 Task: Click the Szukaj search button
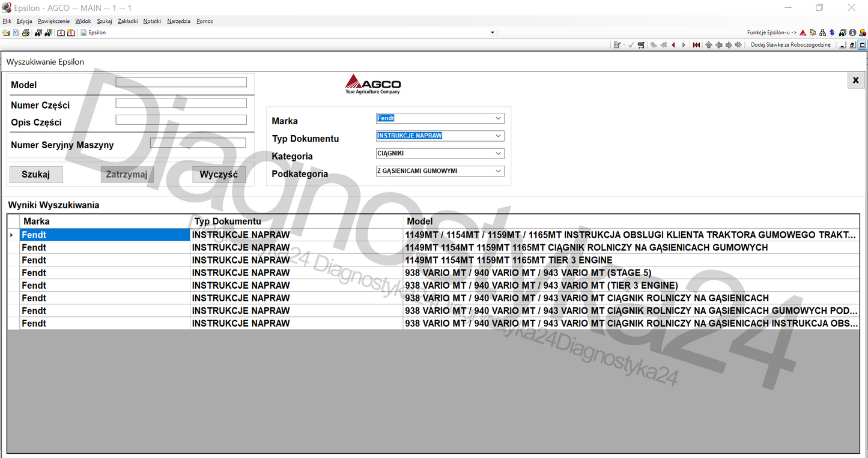click(36, 175)
